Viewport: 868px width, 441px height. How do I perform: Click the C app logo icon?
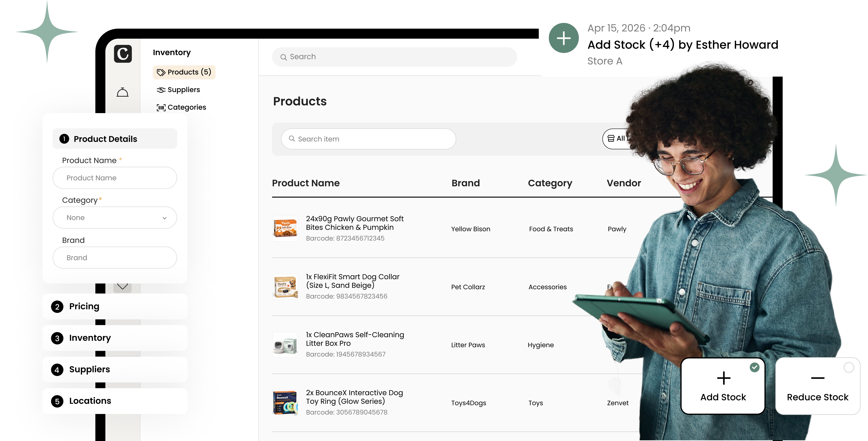[123, 54]
